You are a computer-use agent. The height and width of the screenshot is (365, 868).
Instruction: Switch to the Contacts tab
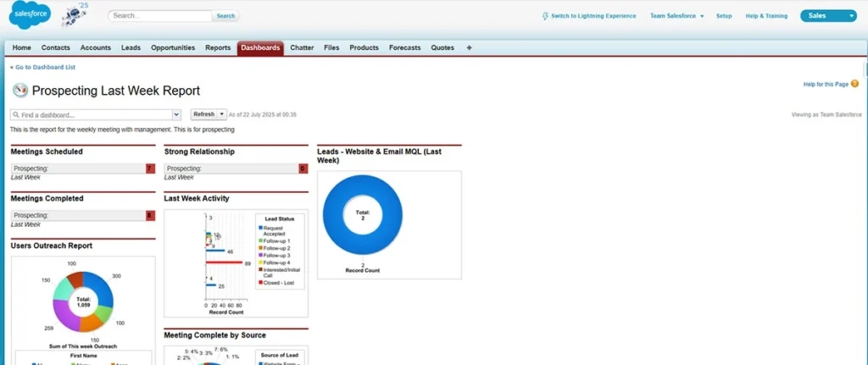click(x=55, y=48)
